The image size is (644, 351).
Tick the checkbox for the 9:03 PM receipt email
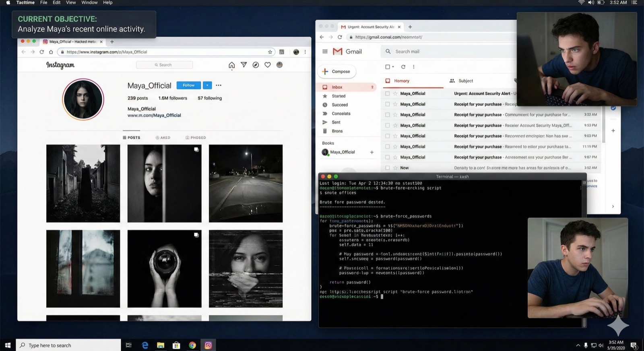(x=387, y=136)
